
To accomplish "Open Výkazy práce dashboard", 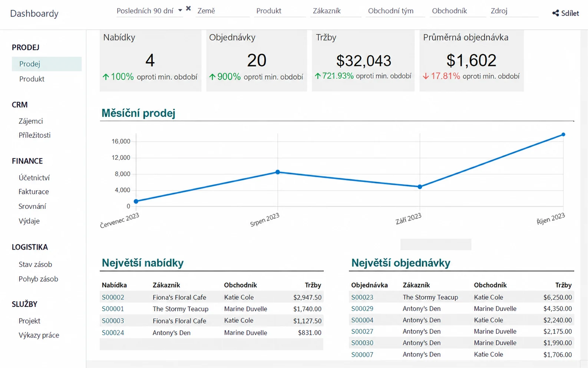I will point(39,335).
